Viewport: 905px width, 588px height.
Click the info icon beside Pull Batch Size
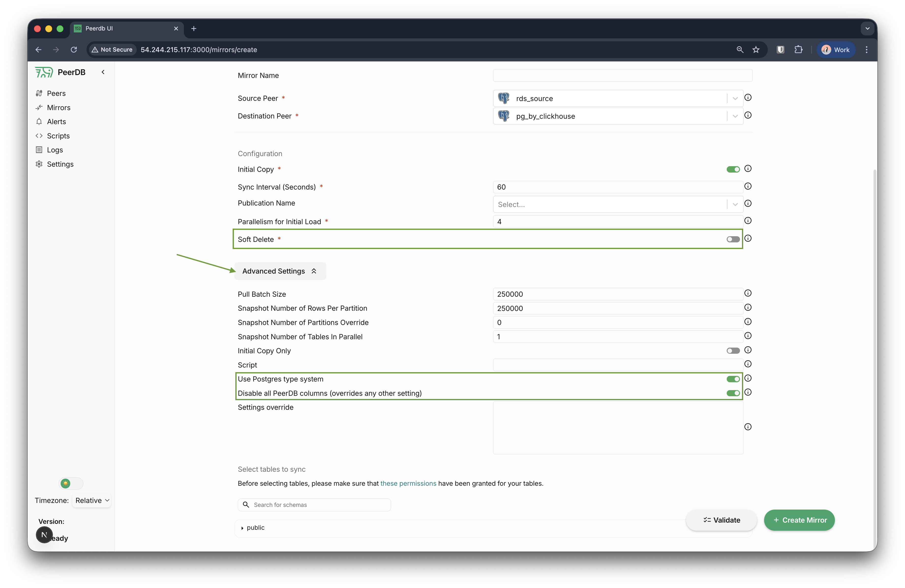[x=748, y=293]
